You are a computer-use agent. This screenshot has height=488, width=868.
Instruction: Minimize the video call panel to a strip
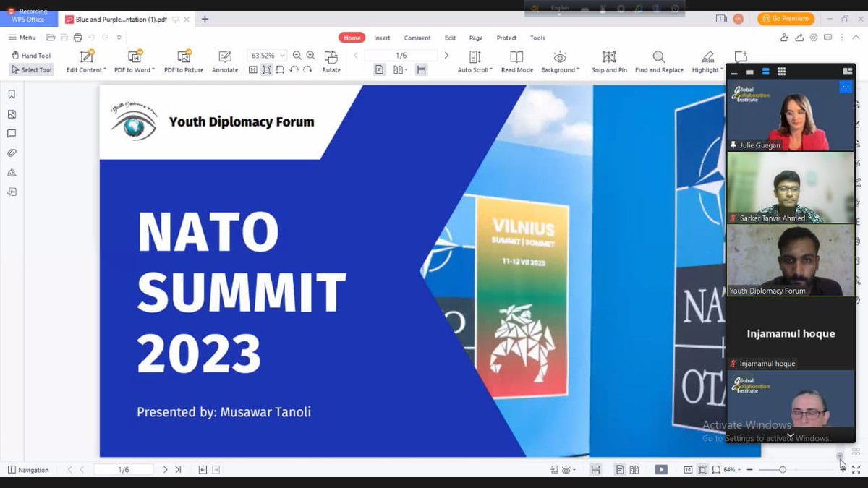click(734, 72)
